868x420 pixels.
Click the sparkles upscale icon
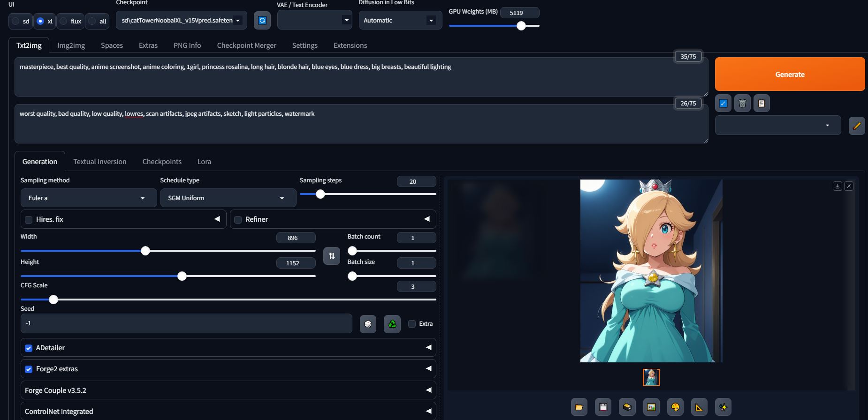(723, 407)
